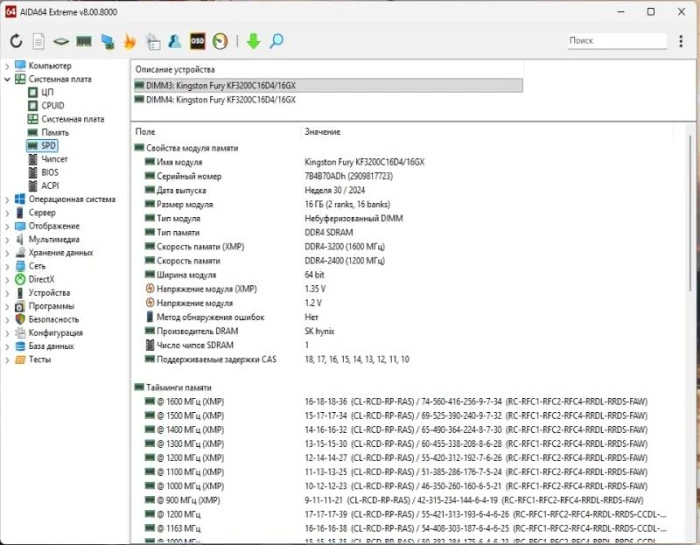
Task: Open the report wizard toolbar icon
Action: (153, 42)
